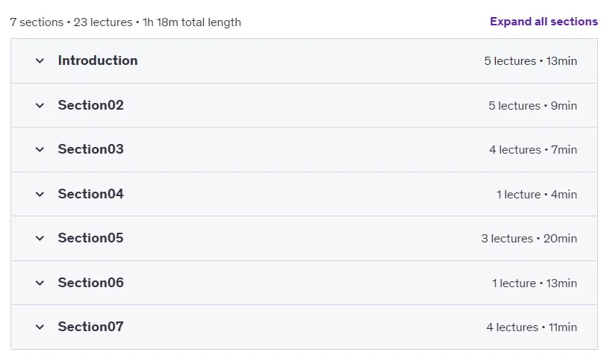Expand Section02 using its chevron arrow

tap(40, 105)
